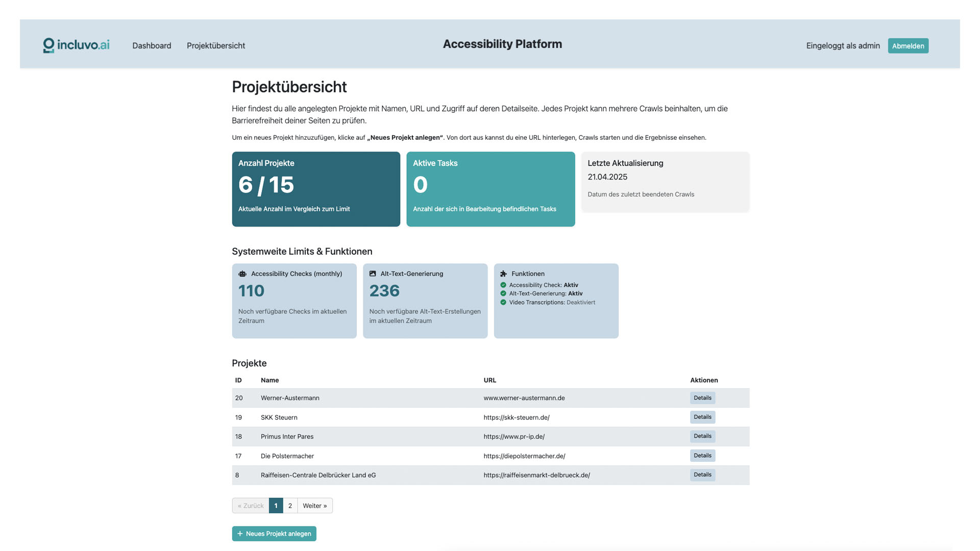Click the incluvo.ai logo
980x551 pixels.
pyautogui.click(x=76, y=45)
